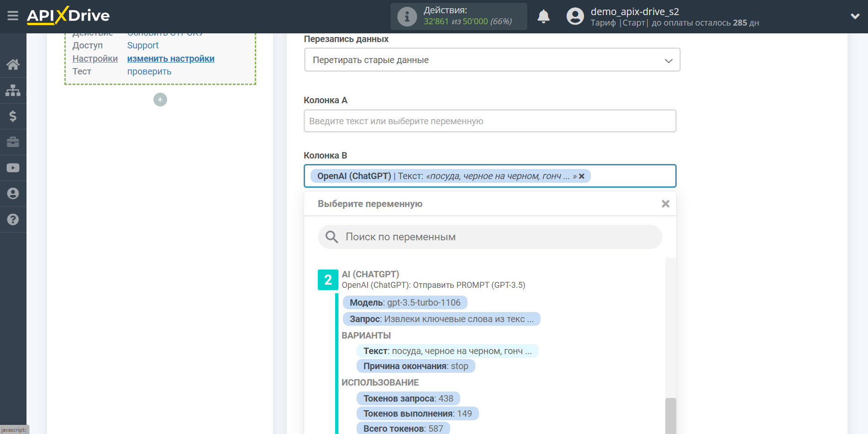Screen dimensions: 868x434
Task: Add a new step with plus button
Action: (x=160, y=100)
